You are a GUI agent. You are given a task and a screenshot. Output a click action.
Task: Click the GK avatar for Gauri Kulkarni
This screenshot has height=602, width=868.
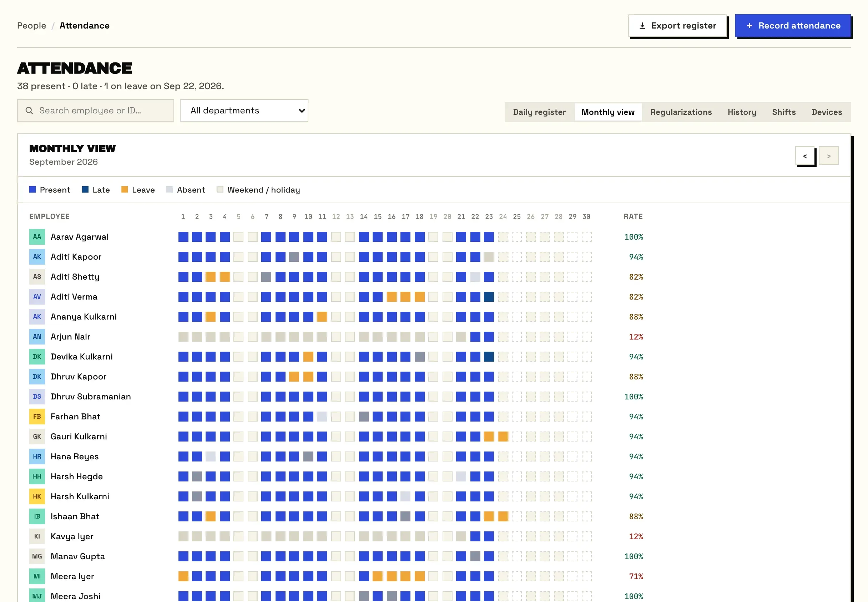click(37, 437)
